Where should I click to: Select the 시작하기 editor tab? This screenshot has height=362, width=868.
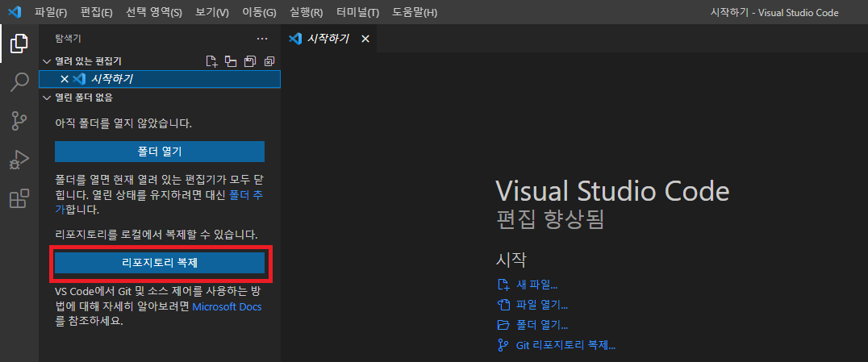pyautogui.click(x=329, y=39)
